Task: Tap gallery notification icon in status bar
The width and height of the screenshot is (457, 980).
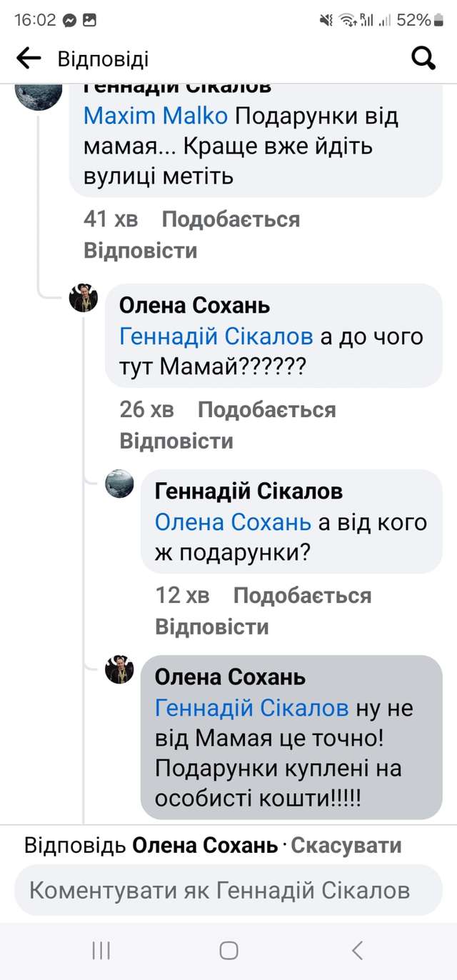Action: click(90, 21)
